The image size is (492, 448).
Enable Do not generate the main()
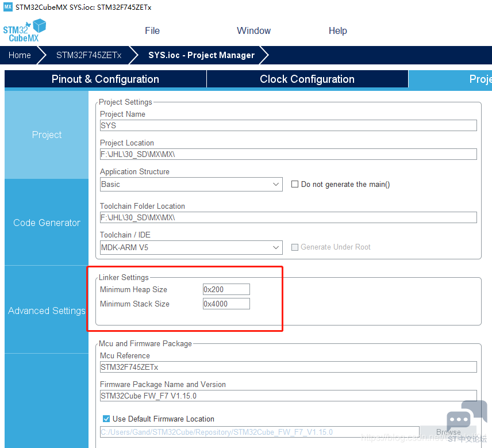pyautogui.click(x=295, y=184)
